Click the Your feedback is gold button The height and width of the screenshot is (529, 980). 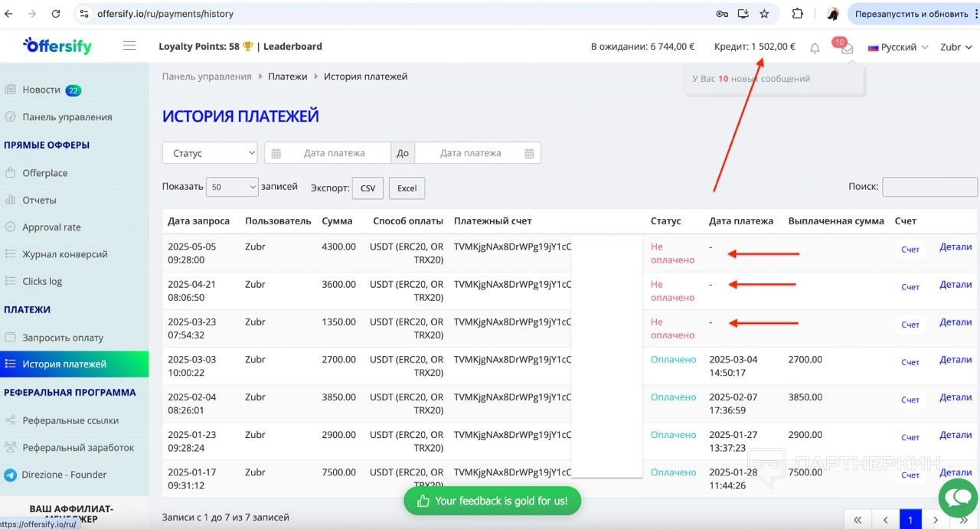point(492,501)
